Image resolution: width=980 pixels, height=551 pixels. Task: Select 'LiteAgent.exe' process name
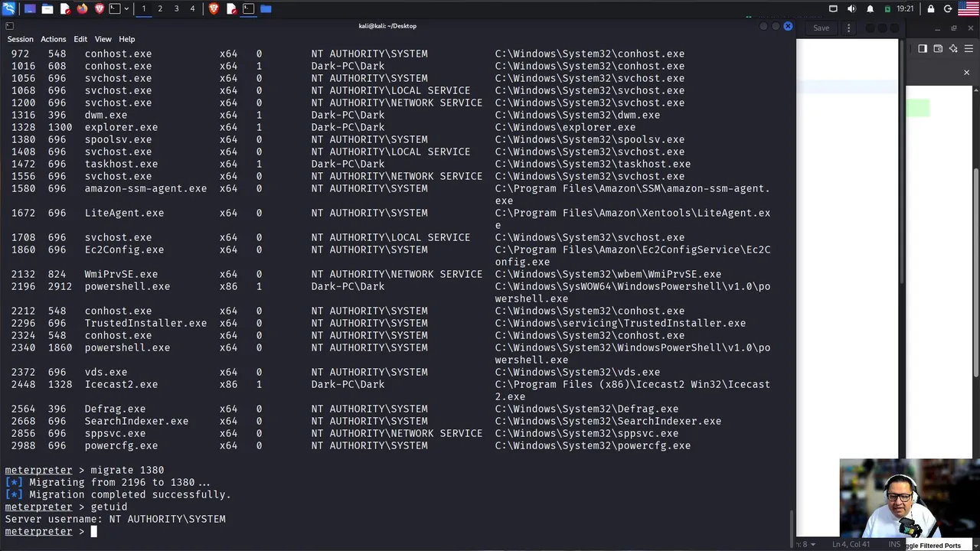click(124, 213)
